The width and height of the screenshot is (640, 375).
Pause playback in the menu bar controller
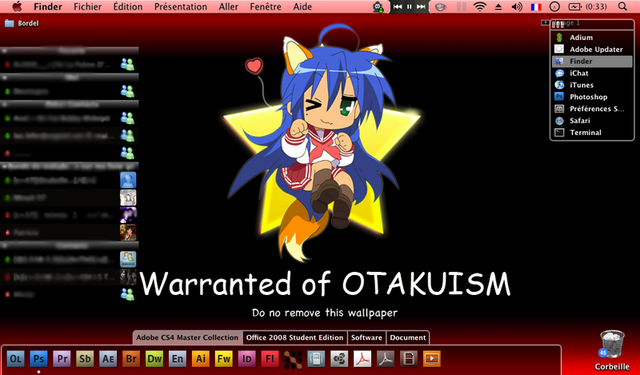[x=409, y=7]
